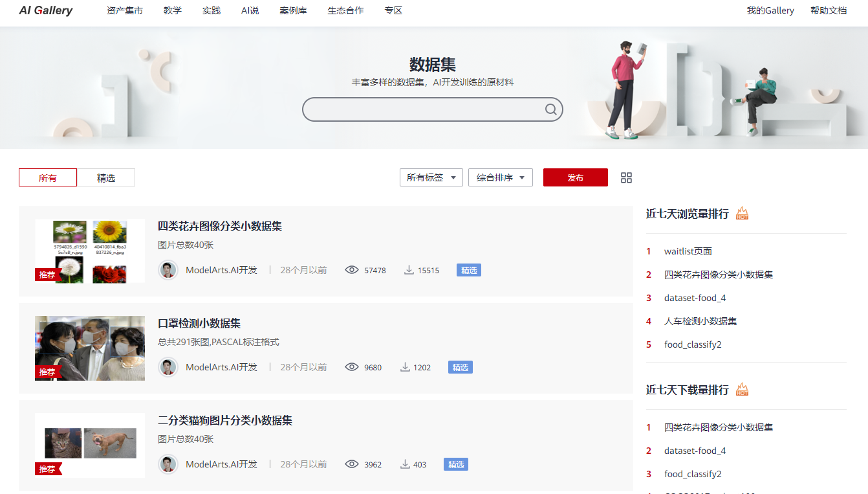
Task: Click the eye icon beside 3962 views
Action: (352, 464)
